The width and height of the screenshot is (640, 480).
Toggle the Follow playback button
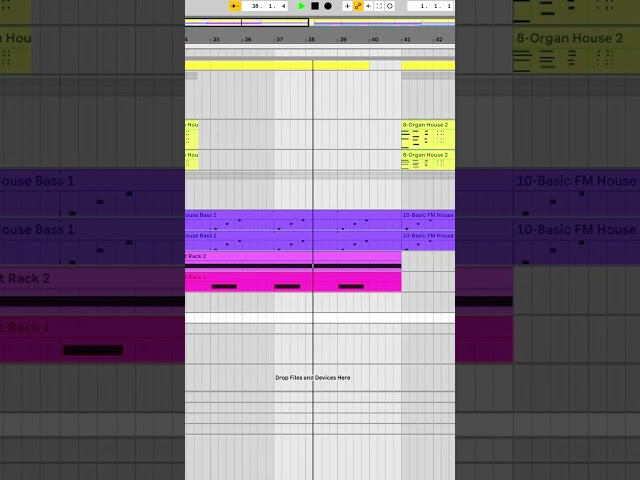pyautogui.click(x=235, y=6)
